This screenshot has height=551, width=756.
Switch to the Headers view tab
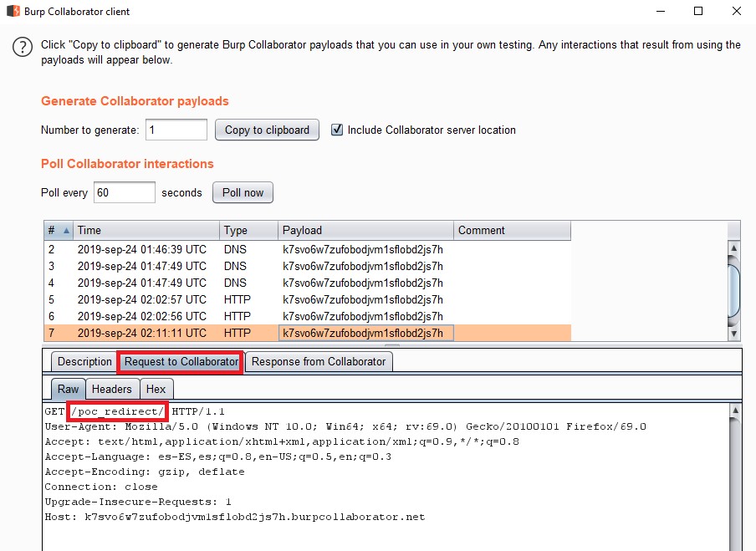(112, 389)
